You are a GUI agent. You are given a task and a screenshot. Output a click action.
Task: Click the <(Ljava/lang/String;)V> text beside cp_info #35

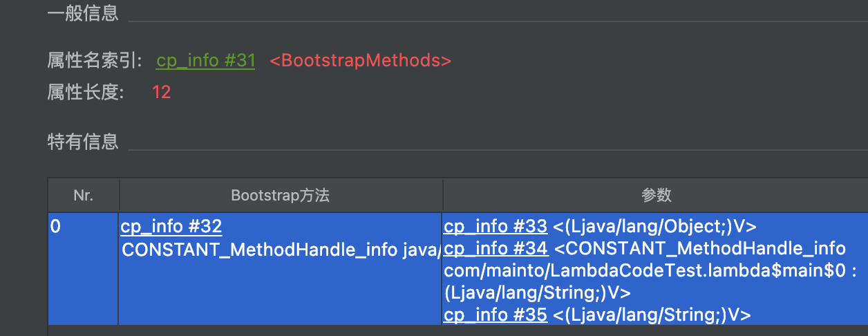coord(652,315)
